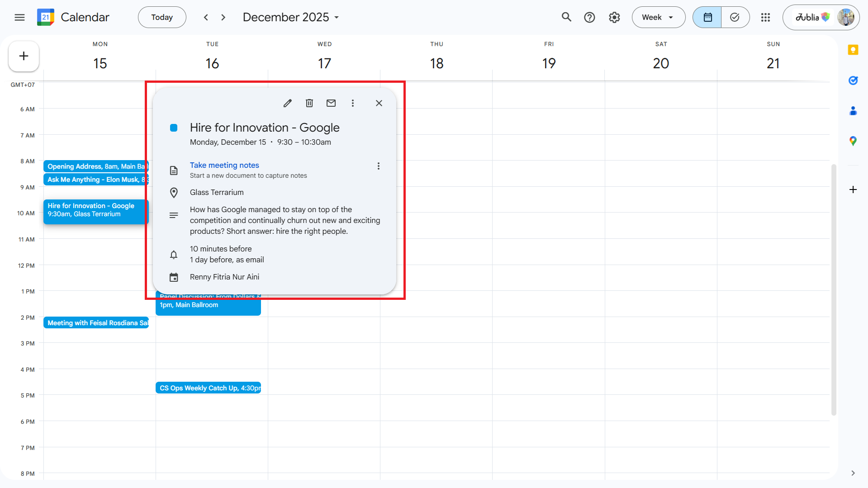
Task: Open the 1pm Main Ballroom panel event
Action: [x=208, y=305]
